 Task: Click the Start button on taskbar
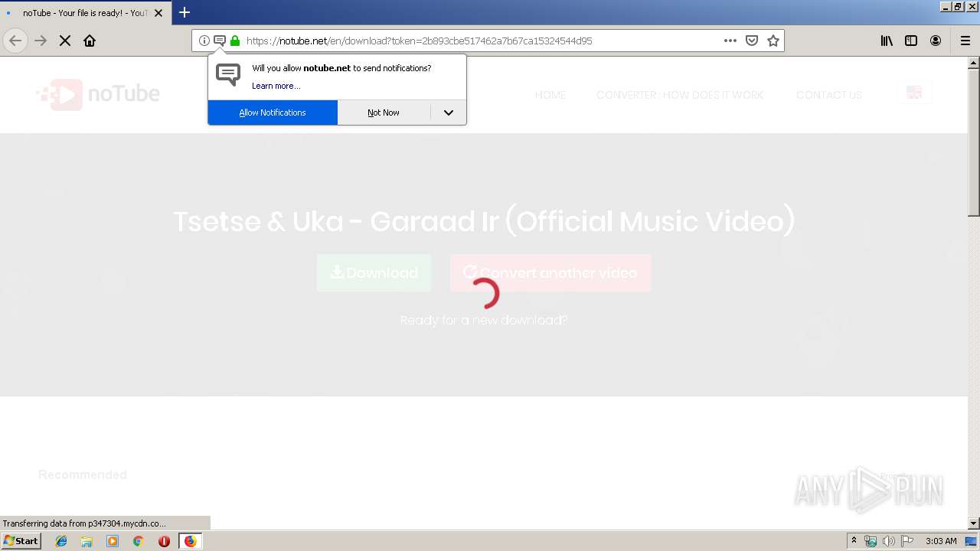[21, 541]
